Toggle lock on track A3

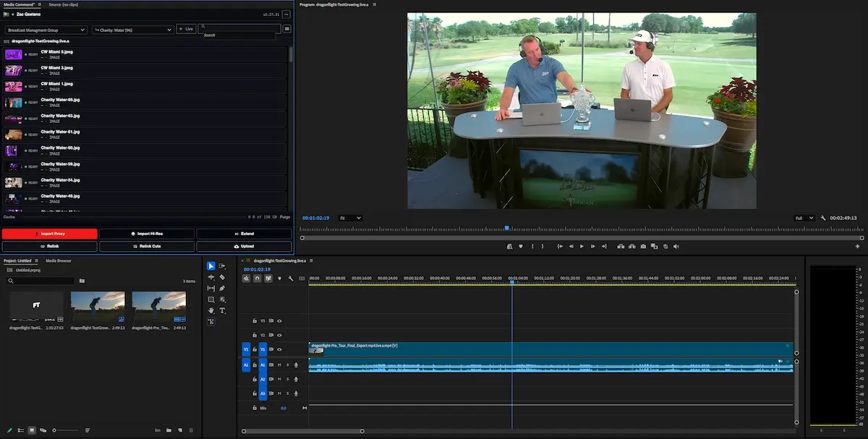point(255,393)
